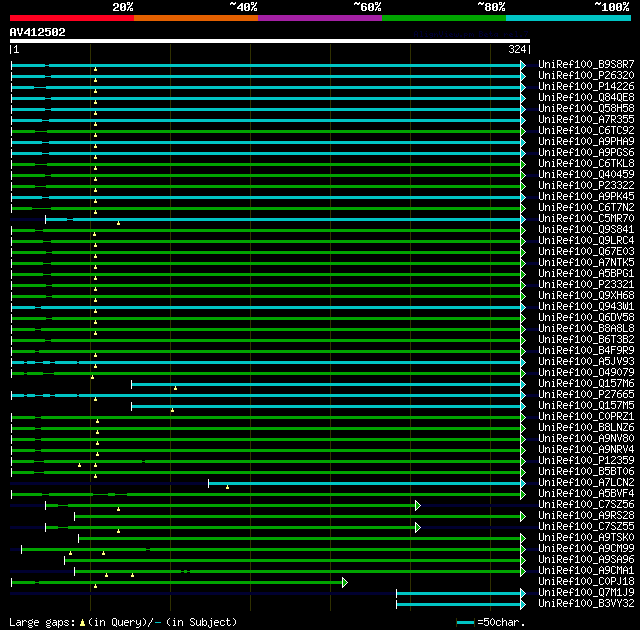Image resolution: width=640 pixels, height=630 pixels.
Task: Click the UniRef100_C6TKL8 text
Action: (x=586, y=164)
